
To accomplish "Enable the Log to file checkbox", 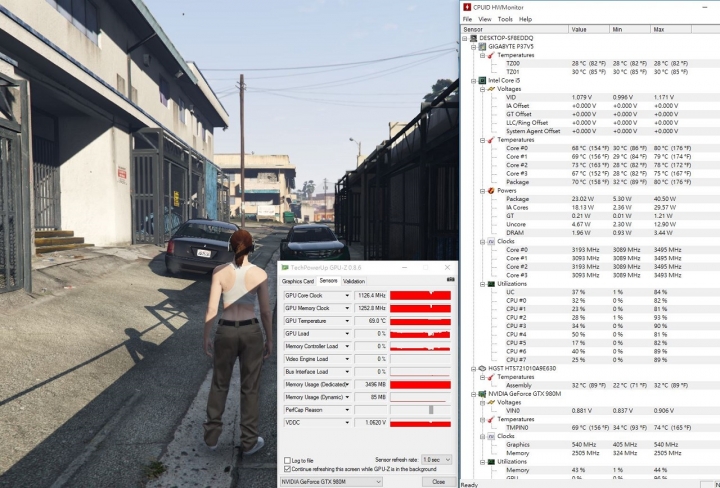I will [287, 460].
